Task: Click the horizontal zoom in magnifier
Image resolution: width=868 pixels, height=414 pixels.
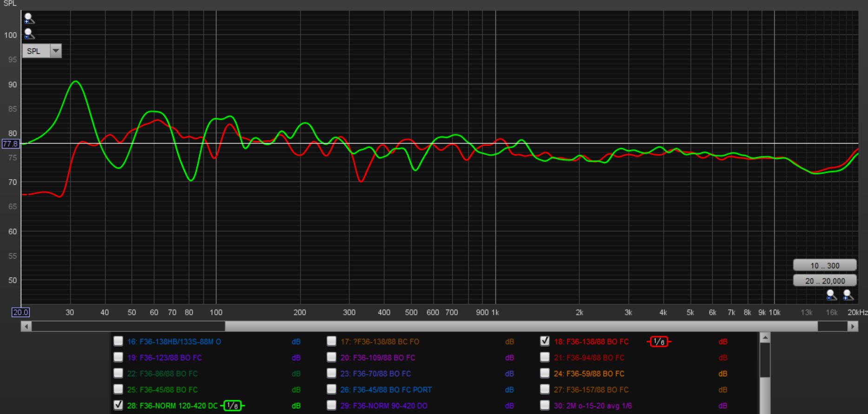Action: pos(848,295)
